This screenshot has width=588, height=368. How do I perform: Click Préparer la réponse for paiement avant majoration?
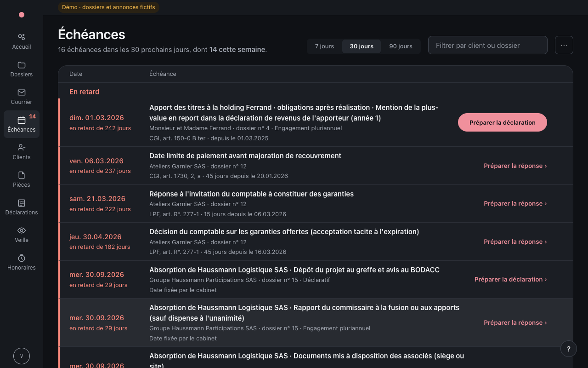[515, 166]
